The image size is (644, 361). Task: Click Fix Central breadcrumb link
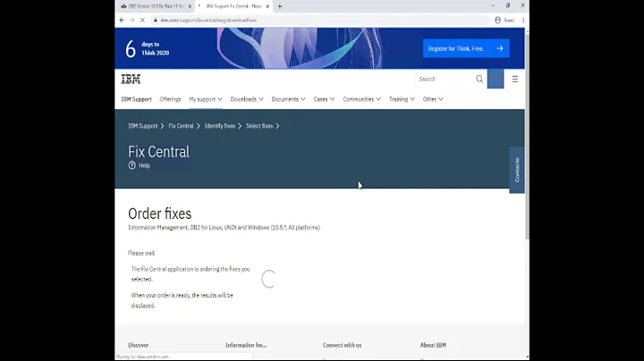click(x=181, y=126)
